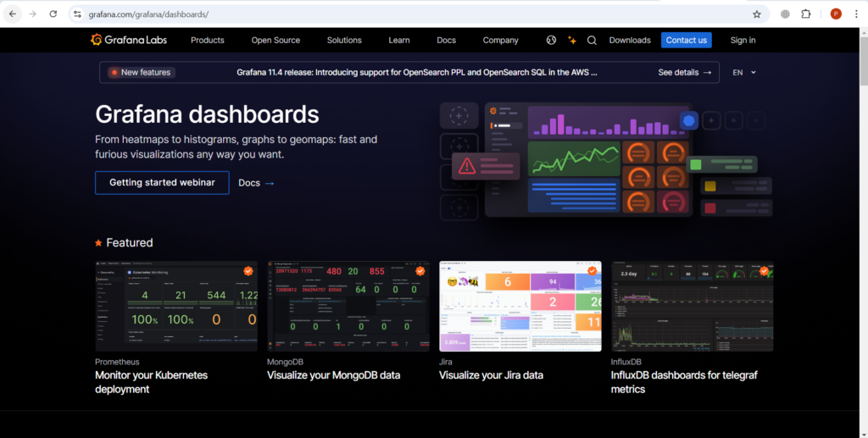
Task: Click the arrow next to Docs link
Action: pos(270,183)
